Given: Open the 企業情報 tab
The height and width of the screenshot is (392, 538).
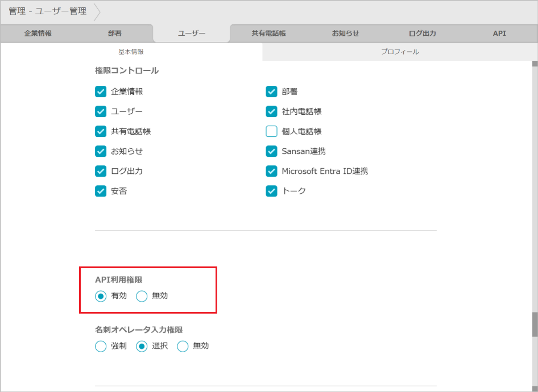Looking at the screenshot, I should pos(38,34).
